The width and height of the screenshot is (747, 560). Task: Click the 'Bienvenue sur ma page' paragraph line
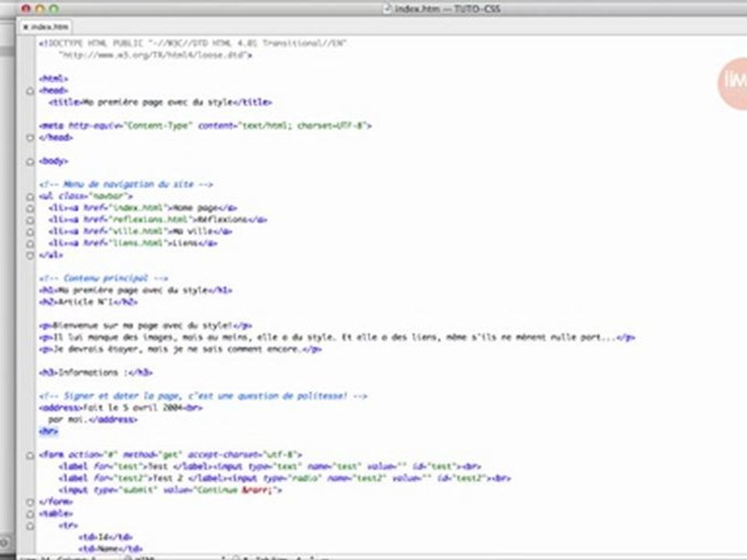[x=146, y=326]
